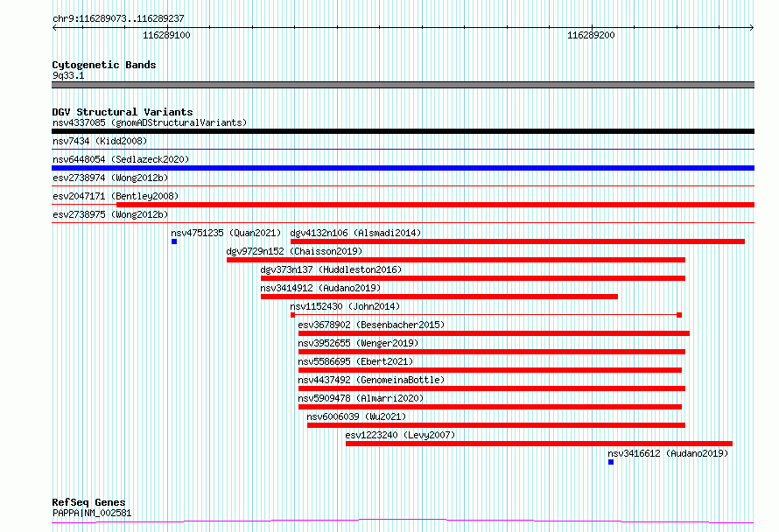Click the esv3678902 (Besenbacher2015) label

pyautogui.click(x=371, y=325)
